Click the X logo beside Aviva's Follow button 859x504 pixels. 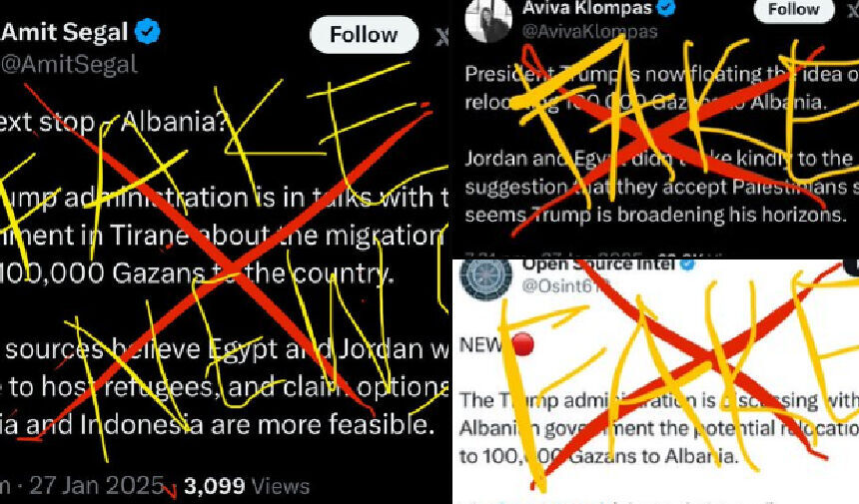pyautogui.click(x=854, y=12)
